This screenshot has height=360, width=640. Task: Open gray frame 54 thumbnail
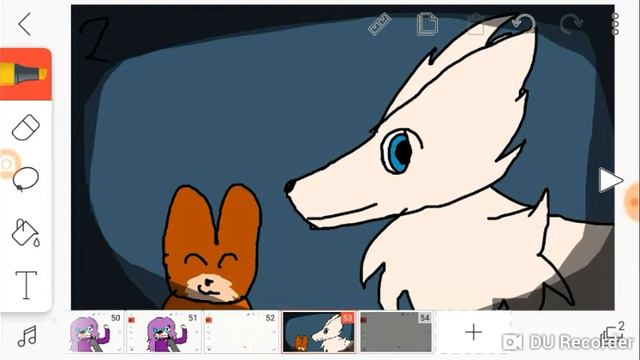[396, 332]
